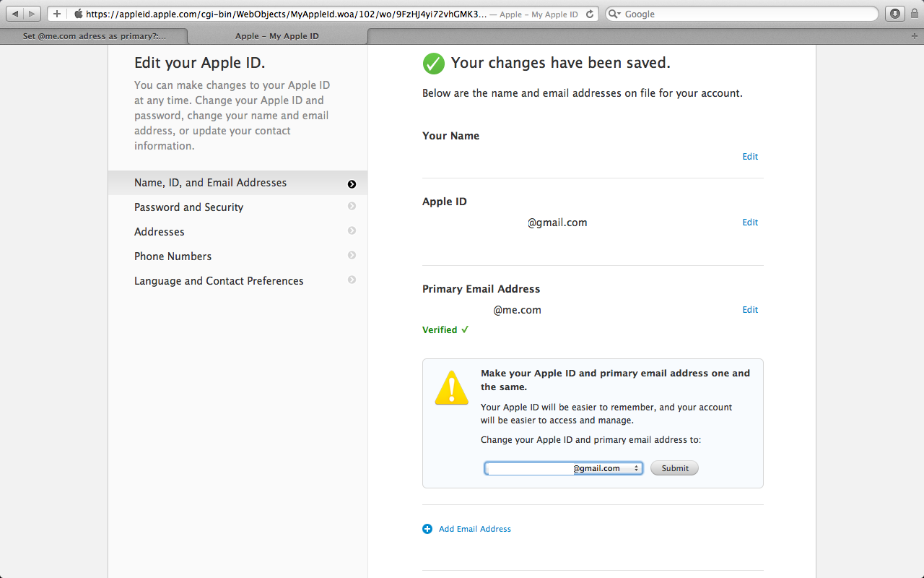The width and height of the screenshot is (924, 578).
Task: Open Name, ID, and Email Addresses section
Action: (x=237, y=183)
